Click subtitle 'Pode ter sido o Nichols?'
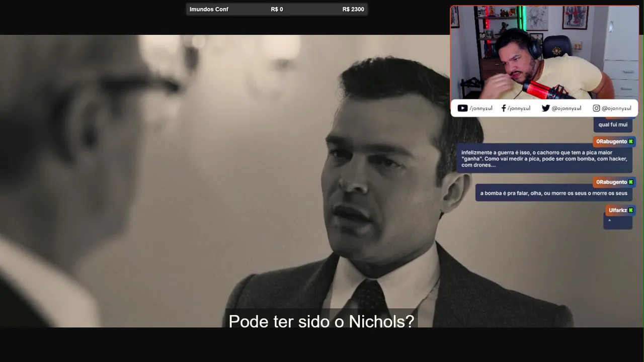 coord(321,321)
